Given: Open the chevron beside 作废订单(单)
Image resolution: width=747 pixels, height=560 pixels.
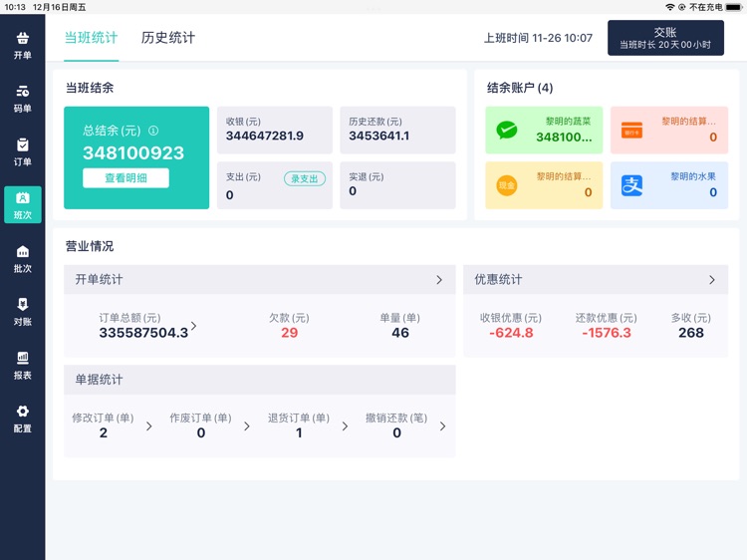Looking at the screenshot, I should click(247, 426).
